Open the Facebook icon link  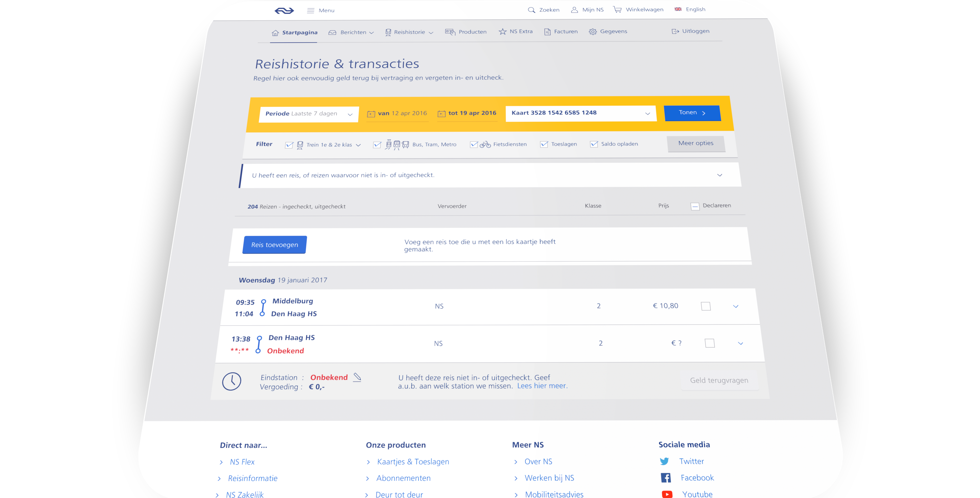pos(666,478)
